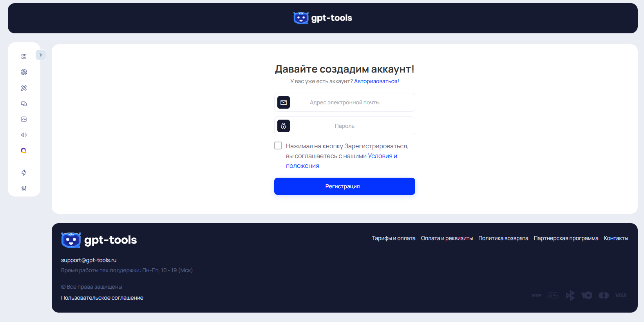Select the ChatGPT swirl icon in sidebar
644x322 pixels.
point(24,72)
